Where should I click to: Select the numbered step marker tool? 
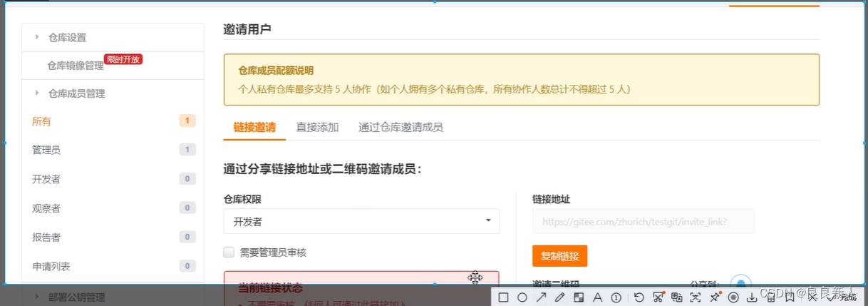(616, 297)
